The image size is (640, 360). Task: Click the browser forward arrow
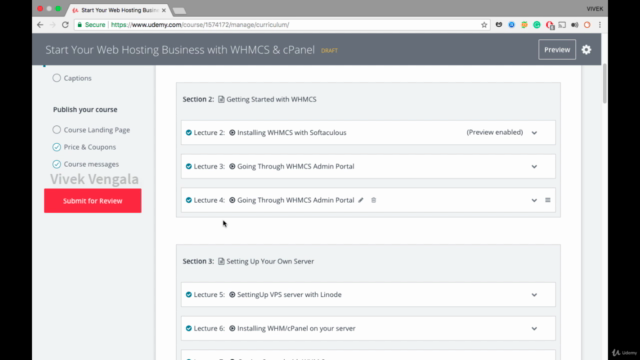point(53,25)
